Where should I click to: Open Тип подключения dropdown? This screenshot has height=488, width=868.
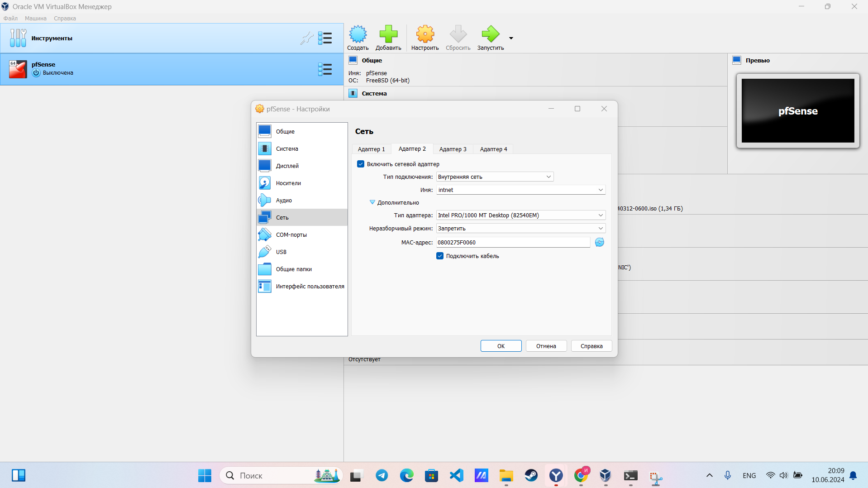tap(495, 177)
